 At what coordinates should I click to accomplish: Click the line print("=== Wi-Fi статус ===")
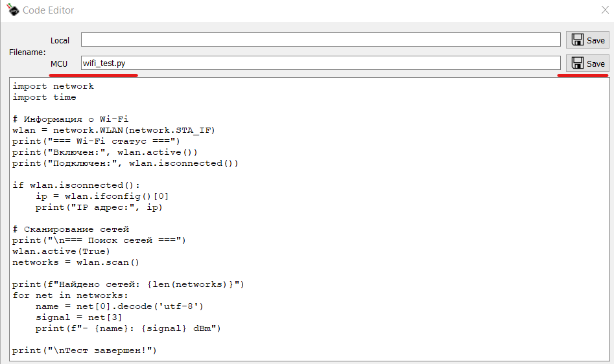[x=96, y=141]
